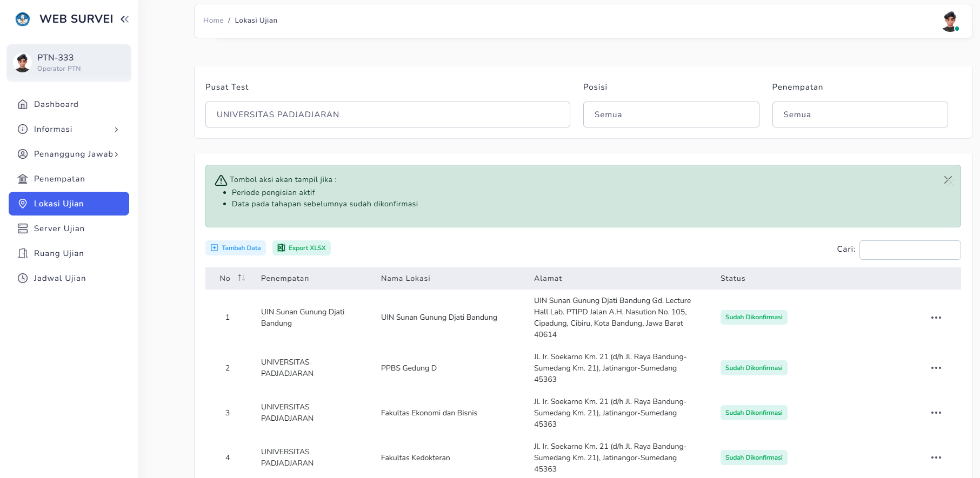Select Lokasi Ujian menu item
Viewport: 980px width, 478px height.
point(69,204)
